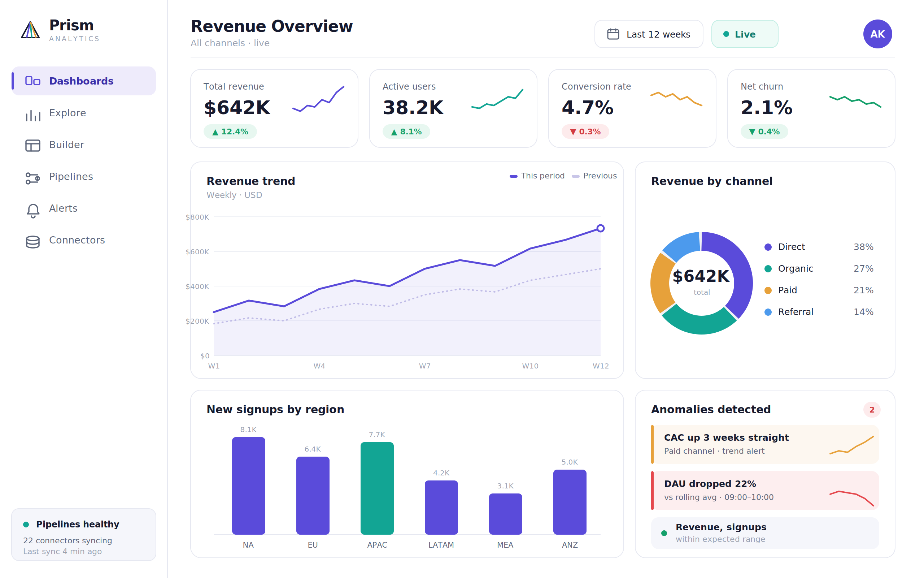Click the 22 connectors syncing text

tap(67, 540)
